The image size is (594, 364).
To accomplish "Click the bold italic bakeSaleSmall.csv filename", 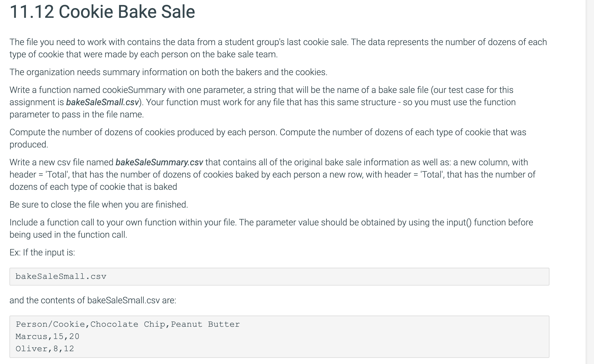I will 102,102.
